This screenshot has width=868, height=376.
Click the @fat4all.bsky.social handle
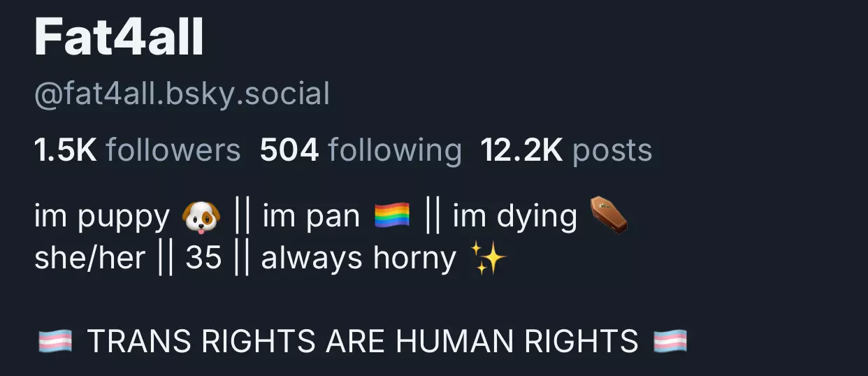point(182,94)
